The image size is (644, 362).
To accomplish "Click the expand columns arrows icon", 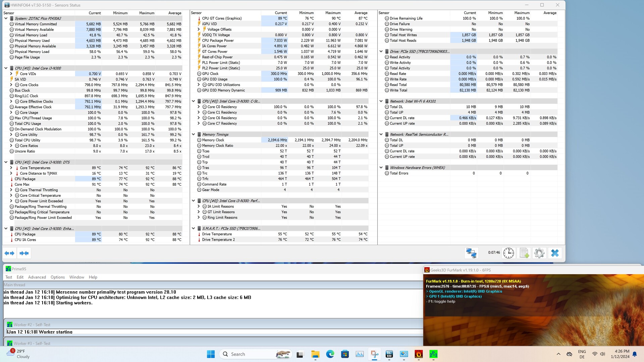I will tap(9, 253).
